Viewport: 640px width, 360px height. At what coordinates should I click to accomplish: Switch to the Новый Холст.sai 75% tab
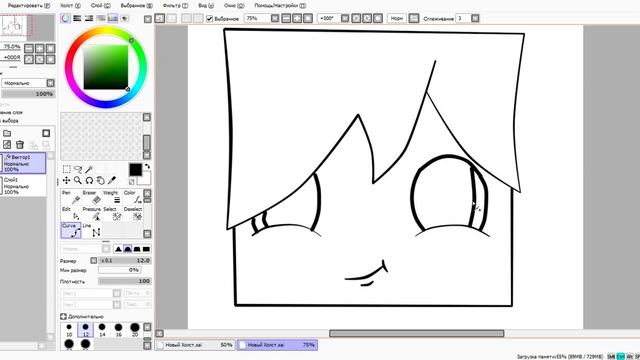click(x=277, y=345)
